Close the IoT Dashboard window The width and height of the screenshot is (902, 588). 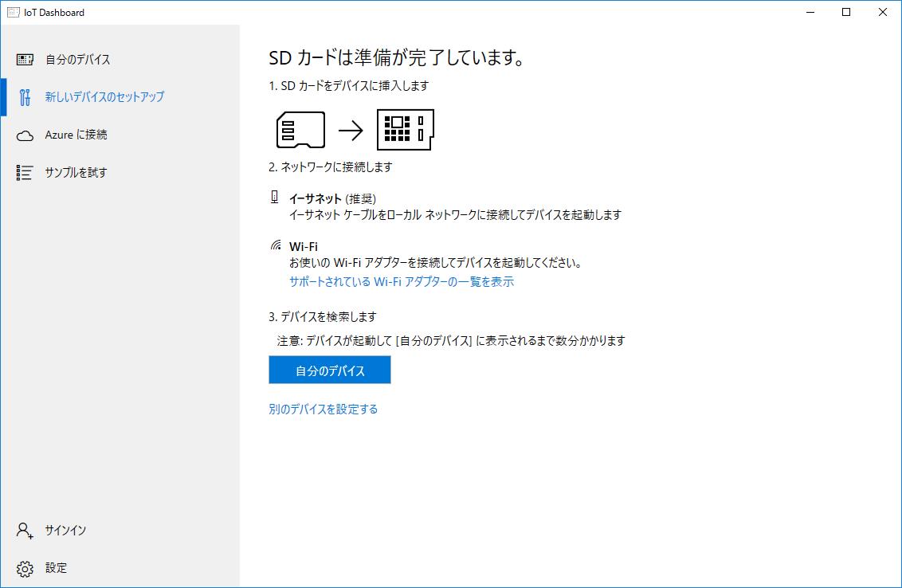click(x=882, y=12)
